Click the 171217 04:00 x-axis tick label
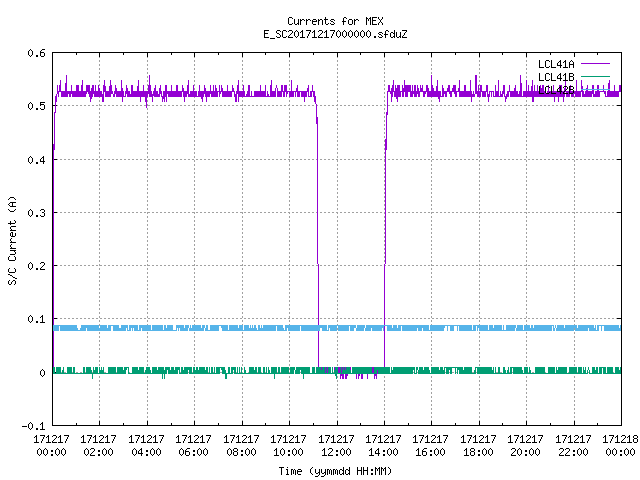 point(146,446)
